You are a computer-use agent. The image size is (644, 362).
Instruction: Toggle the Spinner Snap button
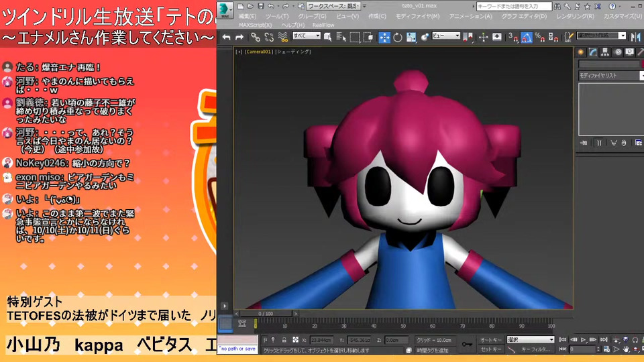[553, 38]
